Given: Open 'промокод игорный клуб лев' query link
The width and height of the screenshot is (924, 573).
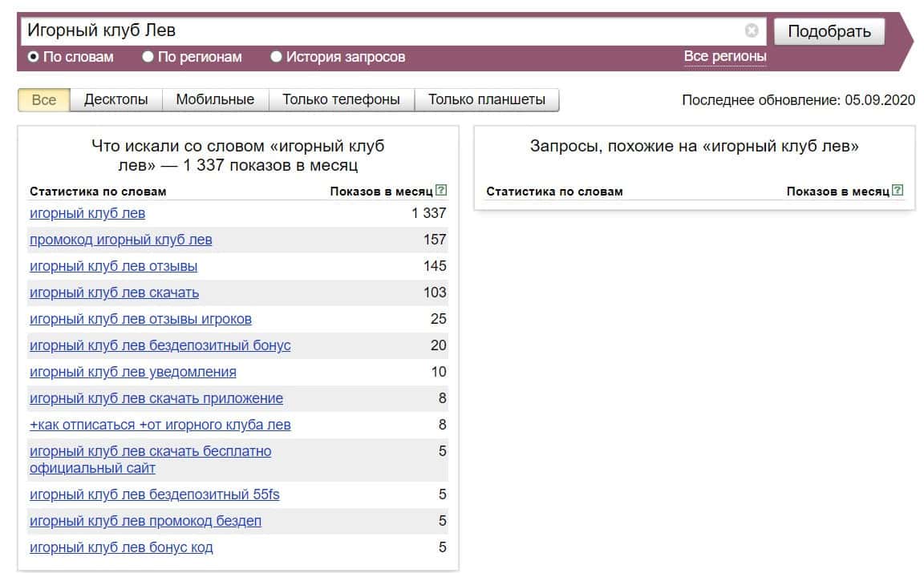Looking at the screenshot, I should coord(120,240).
